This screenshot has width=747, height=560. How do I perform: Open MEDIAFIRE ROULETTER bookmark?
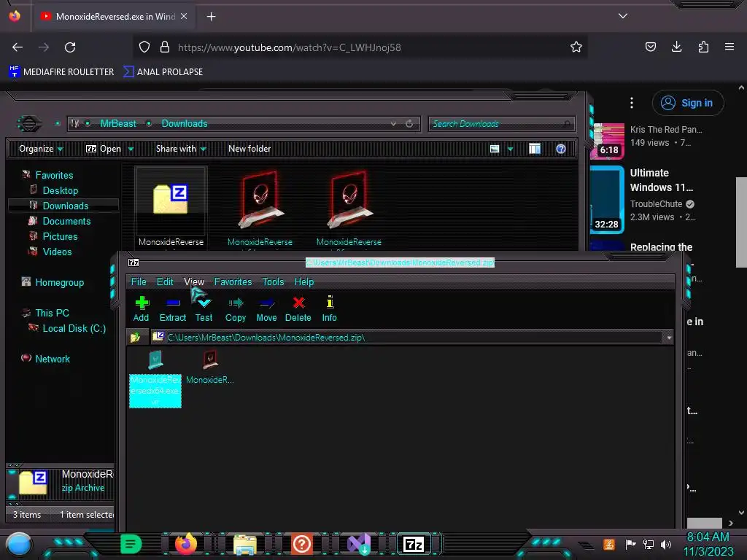61,72
